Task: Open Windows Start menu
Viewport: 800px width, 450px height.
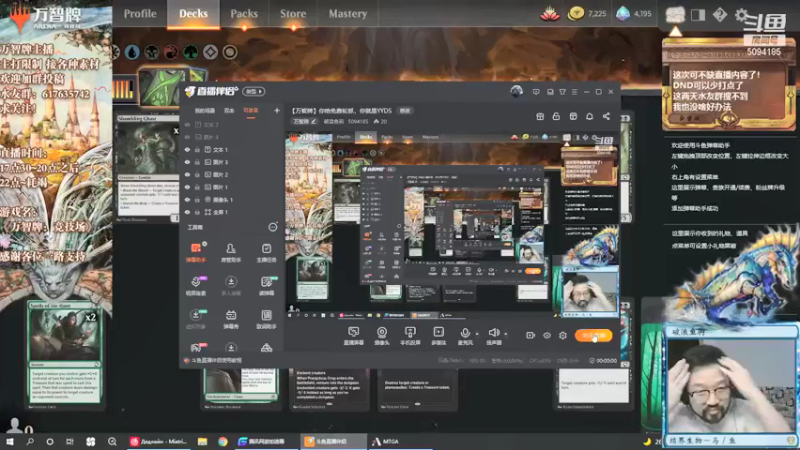Action: (x=10, y=442)
